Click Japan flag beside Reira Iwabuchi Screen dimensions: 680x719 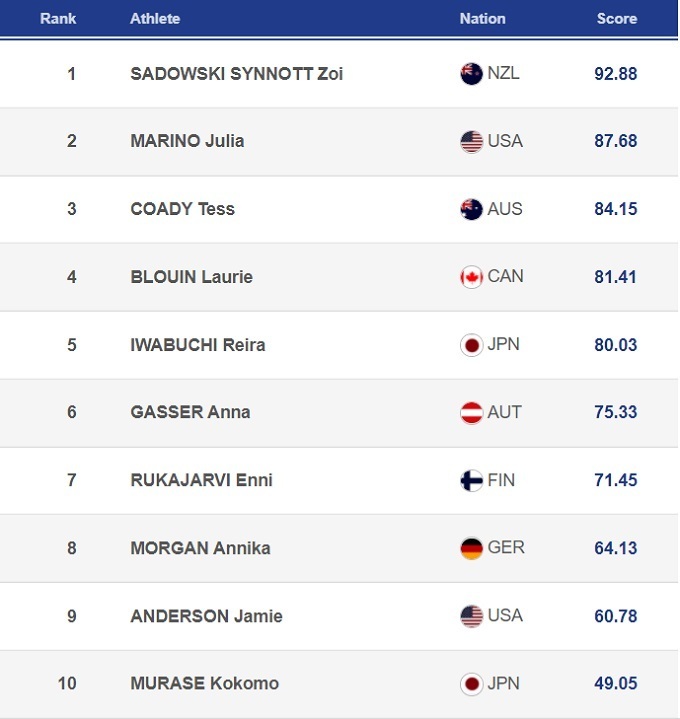[471, 345]
